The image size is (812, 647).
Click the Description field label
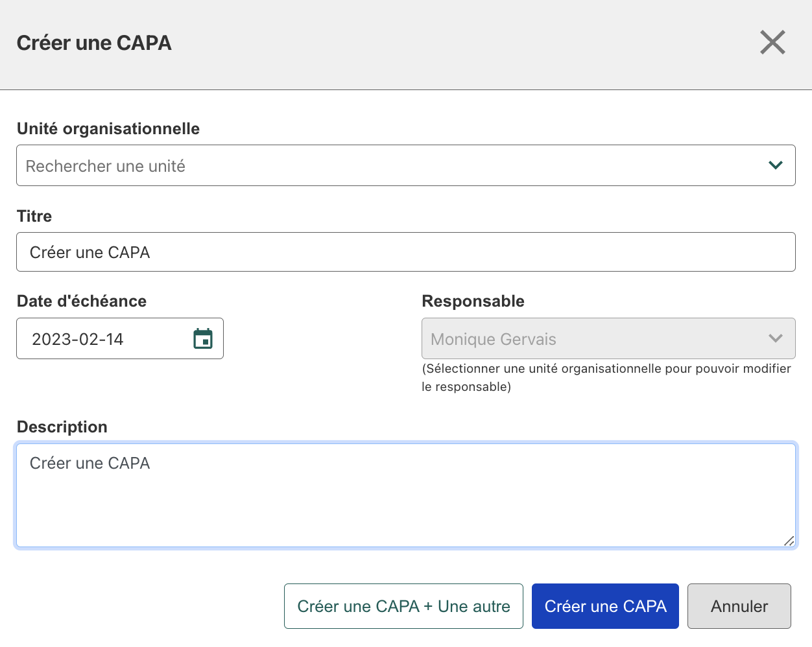coord(62,427)
